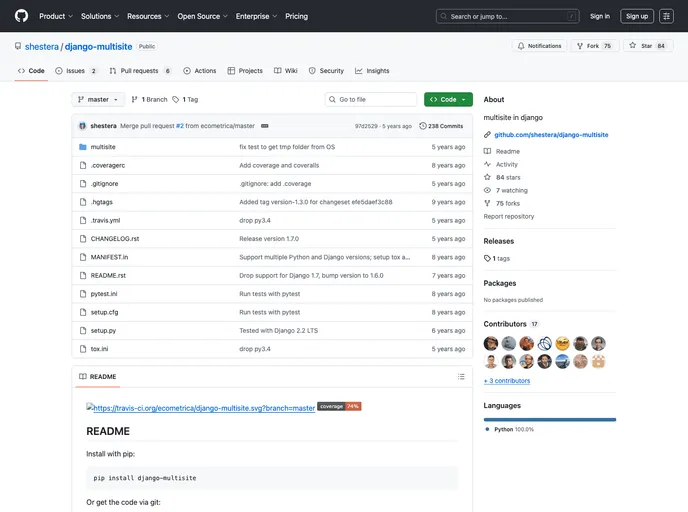Image resolution: width=688 pixels, height=512 pixels.
Task: View 1 Branch link
Action: 150,100
